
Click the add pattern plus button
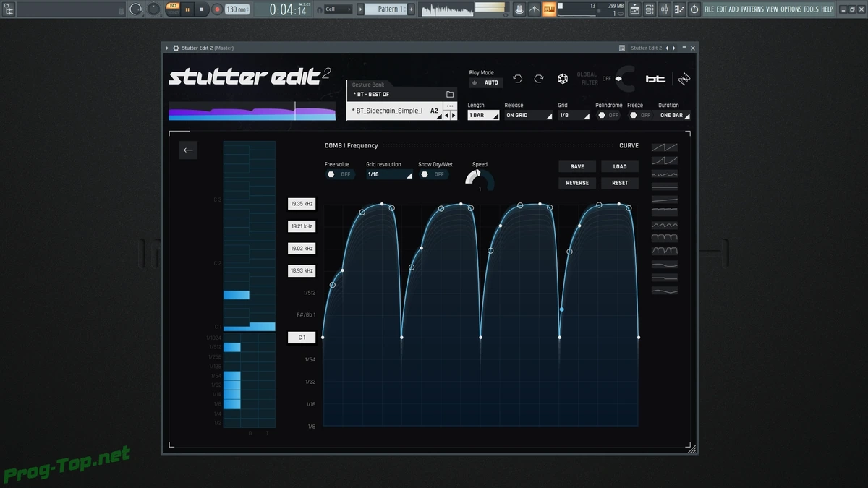click(x=412, y=9)
